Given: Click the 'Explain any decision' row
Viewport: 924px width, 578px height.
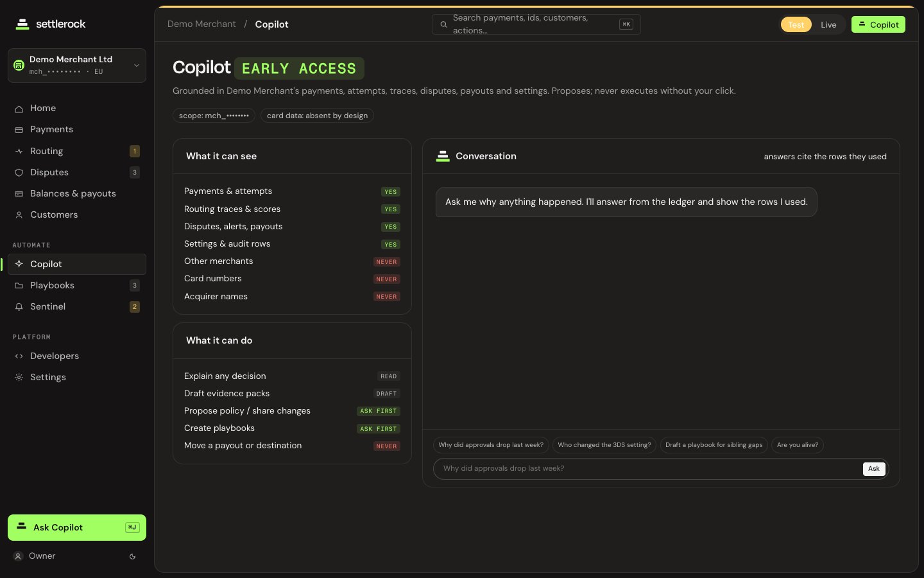Looking at the screenshot, I should click(292, 376).
